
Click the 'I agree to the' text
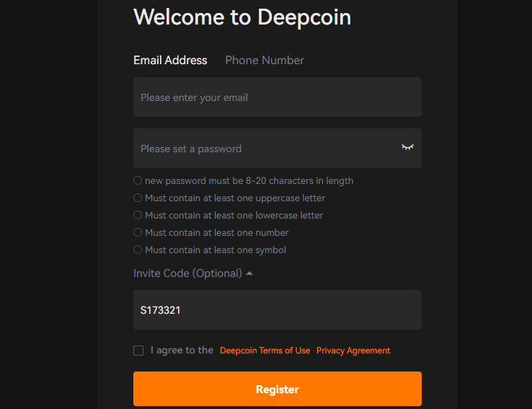pyautogui.click(x=182, y=350)
